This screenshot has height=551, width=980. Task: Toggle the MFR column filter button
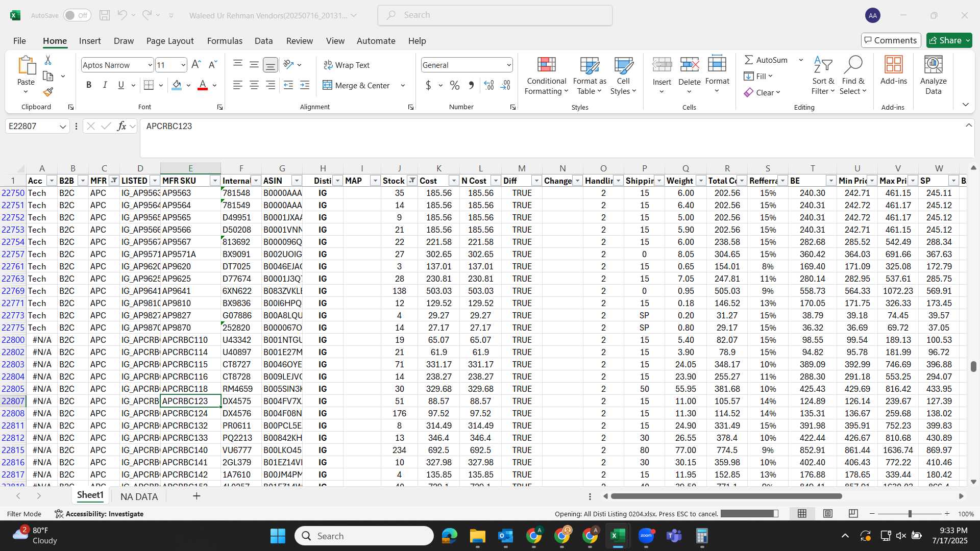[x=114, y=181]
